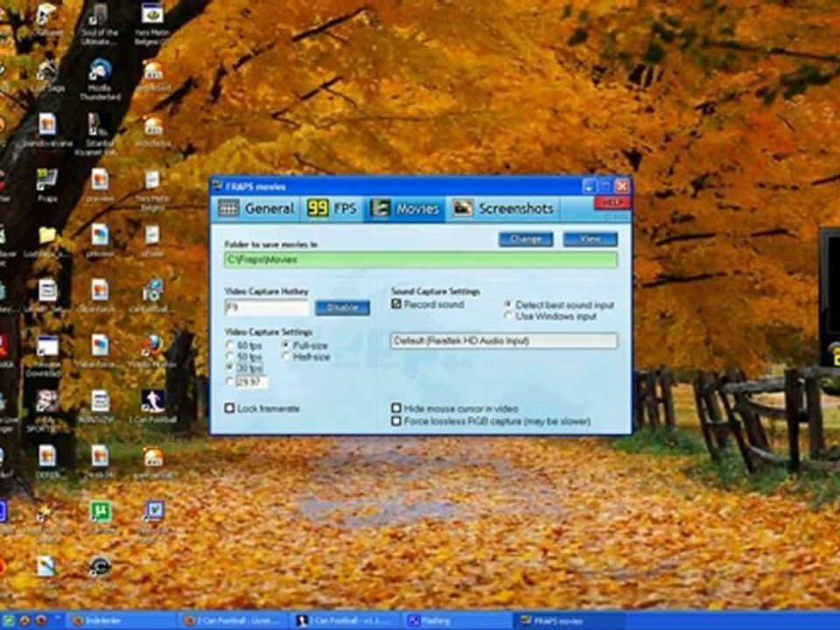Select Use Windows input option
The image size is (840, 630).
coord(507,316)
